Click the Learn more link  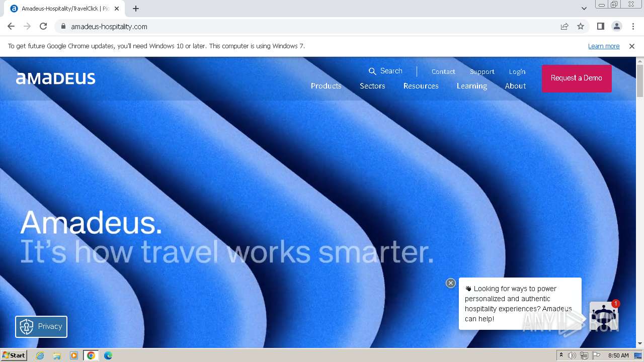tap(604, 46)
